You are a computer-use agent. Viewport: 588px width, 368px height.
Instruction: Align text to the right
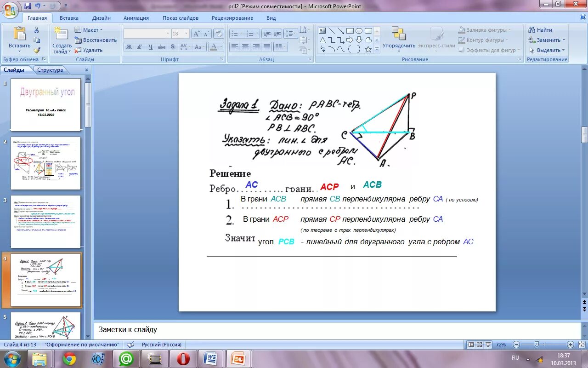256,47
